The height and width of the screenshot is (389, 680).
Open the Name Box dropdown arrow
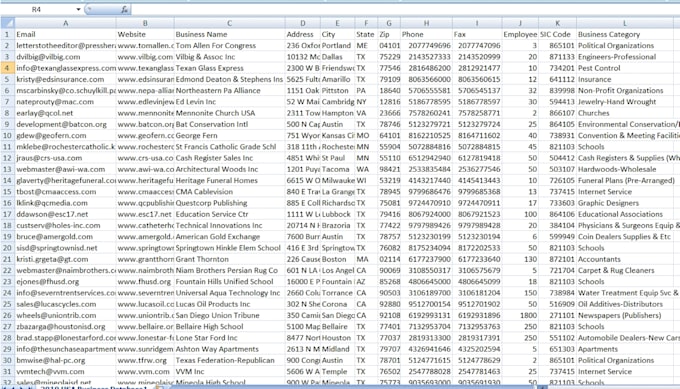(x=78, y=9)
